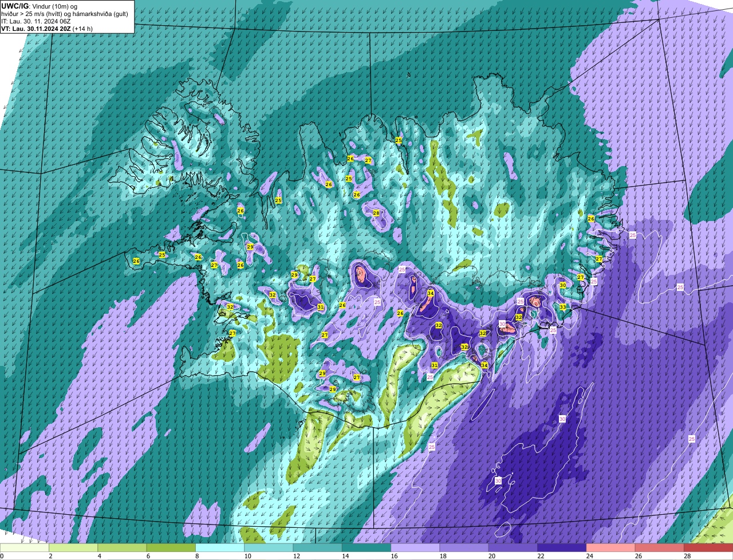Choose the 10–12 m/s light teal legend swatch
Image resolution: width=733 pixels, height=560 pixels.
coord(269,547)
